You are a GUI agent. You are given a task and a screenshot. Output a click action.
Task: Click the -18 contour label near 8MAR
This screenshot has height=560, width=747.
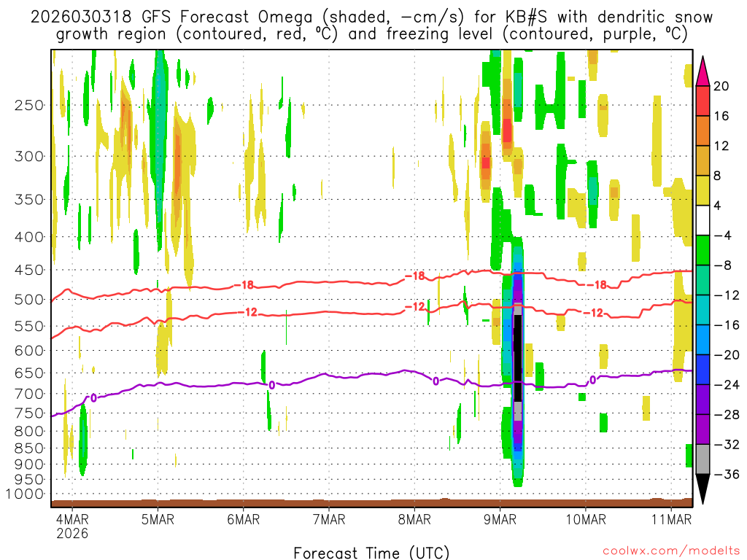pyautogui.click(x=414, y=276)
